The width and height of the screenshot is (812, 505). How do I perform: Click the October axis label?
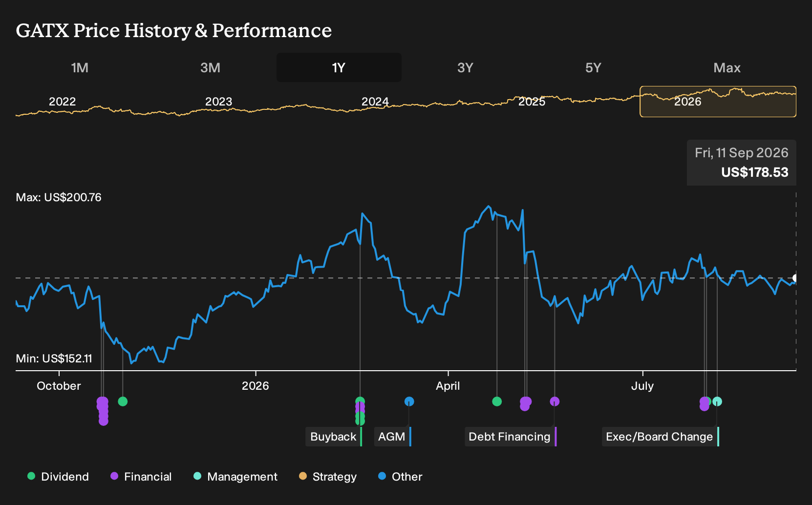(x=59, y=386)
